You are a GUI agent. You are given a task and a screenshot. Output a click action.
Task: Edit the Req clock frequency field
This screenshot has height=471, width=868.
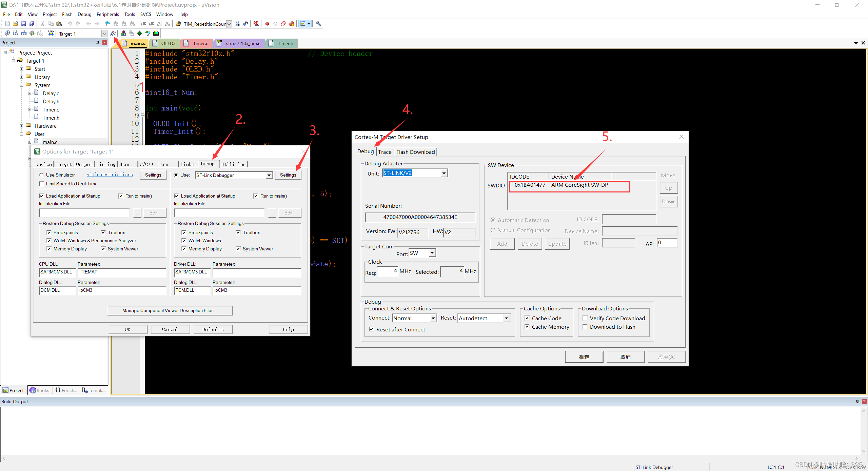point(388,272)
